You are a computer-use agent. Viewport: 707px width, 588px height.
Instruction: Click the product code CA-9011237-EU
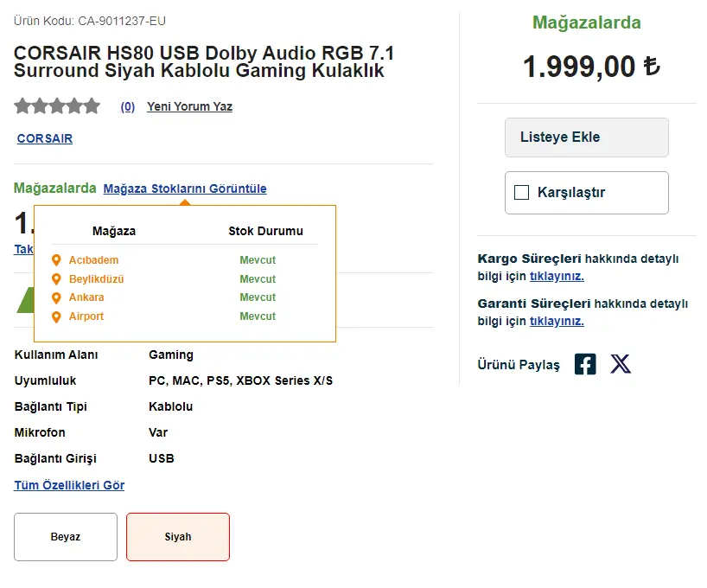(x=122, y=22)
